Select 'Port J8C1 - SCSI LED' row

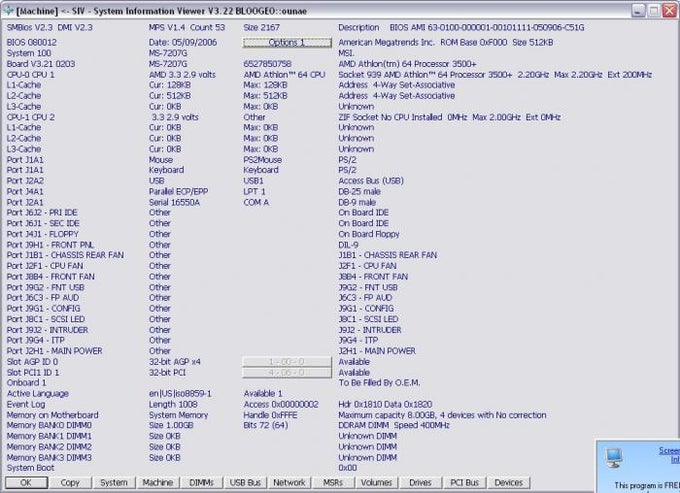(x=46, y=319)
